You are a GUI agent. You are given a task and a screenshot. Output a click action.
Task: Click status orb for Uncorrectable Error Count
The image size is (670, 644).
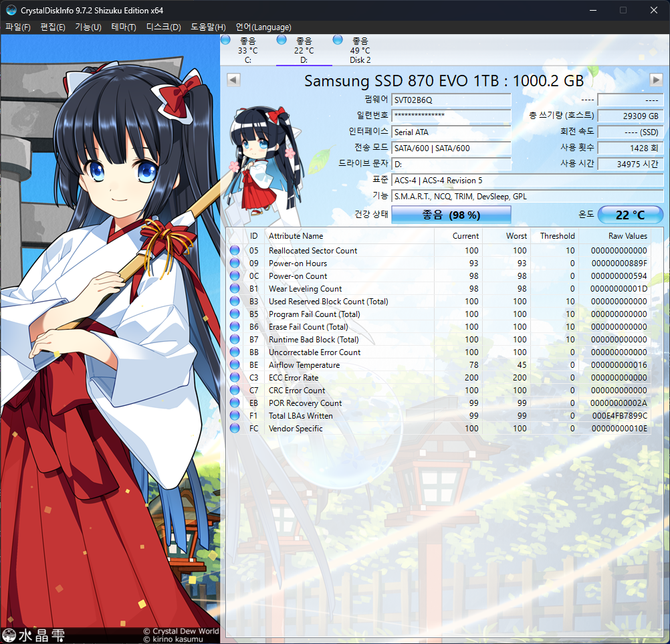(235, 352)
